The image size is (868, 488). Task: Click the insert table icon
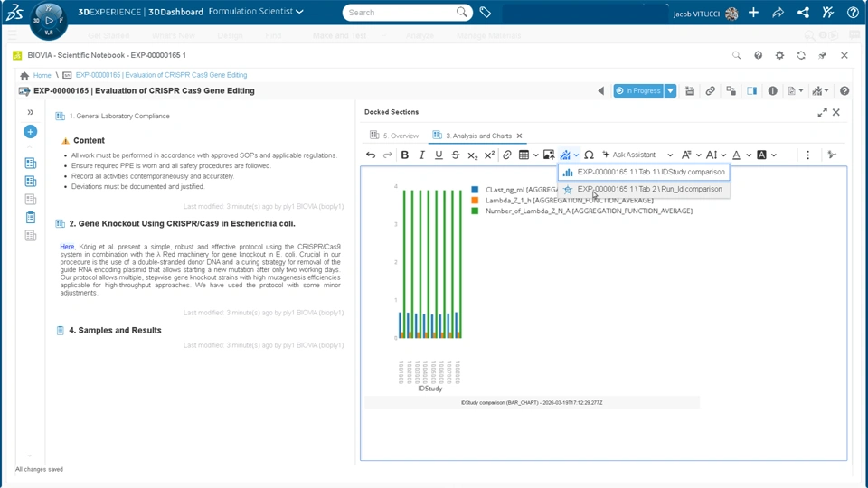(x=524, y=155)
